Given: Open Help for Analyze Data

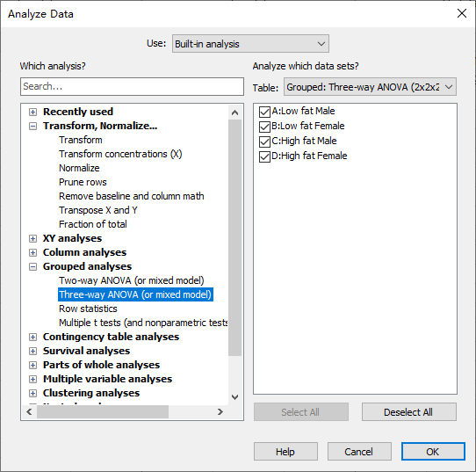Looking at the screenshot, I should (x=285, y=452).
